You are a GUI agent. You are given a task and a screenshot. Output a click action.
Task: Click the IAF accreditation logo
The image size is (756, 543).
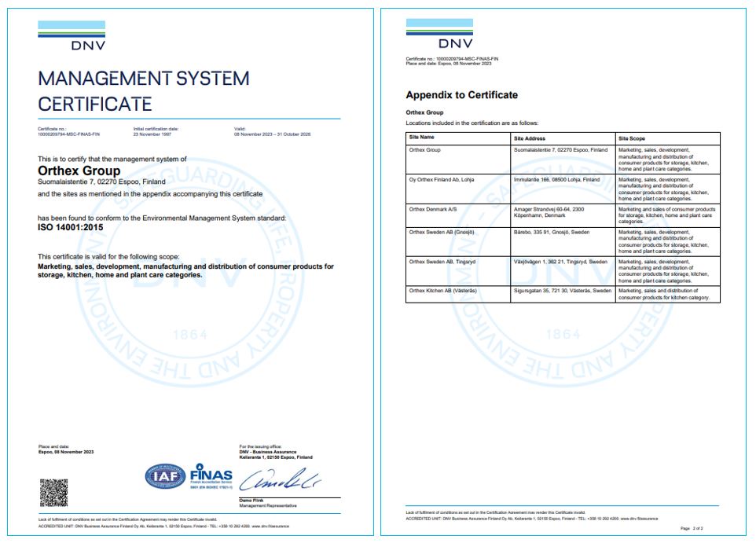(164, 476)
